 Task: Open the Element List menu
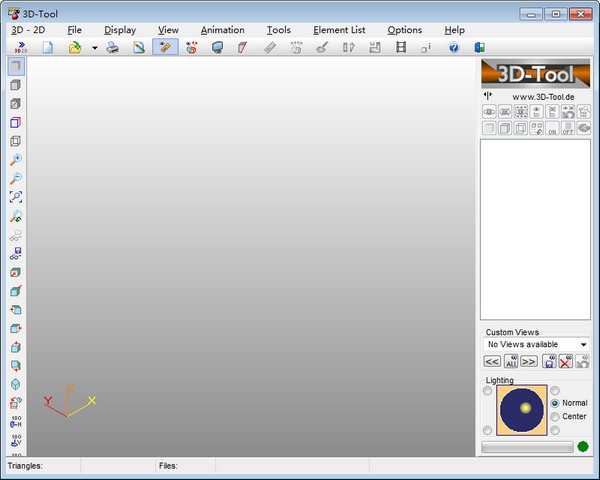[339, 30]
